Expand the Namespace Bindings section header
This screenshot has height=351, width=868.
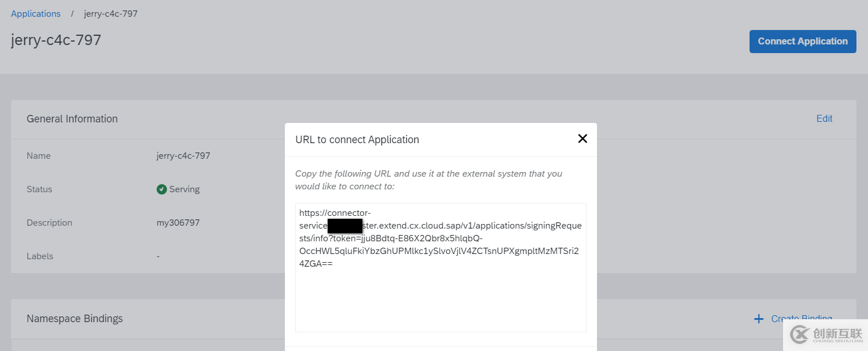(74, 318)
